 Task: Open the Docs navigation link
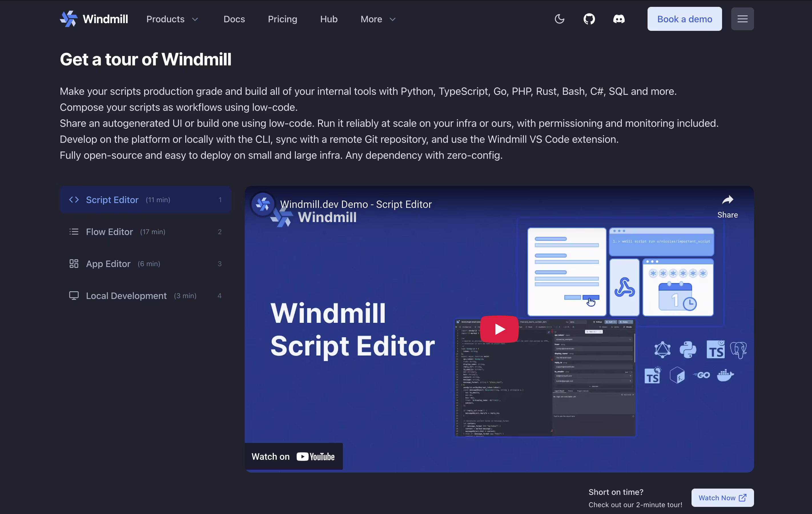tap(234, 19)
